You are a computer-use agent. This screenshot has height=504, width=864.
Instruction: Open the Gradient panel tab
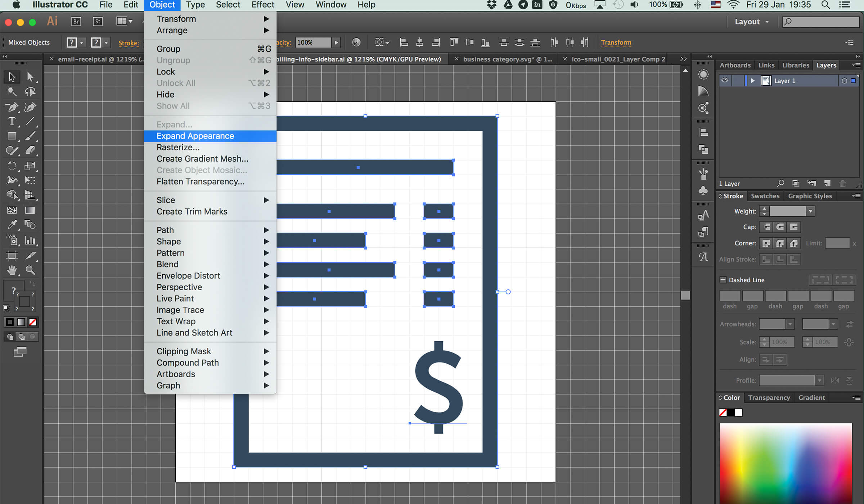point(811,397)
